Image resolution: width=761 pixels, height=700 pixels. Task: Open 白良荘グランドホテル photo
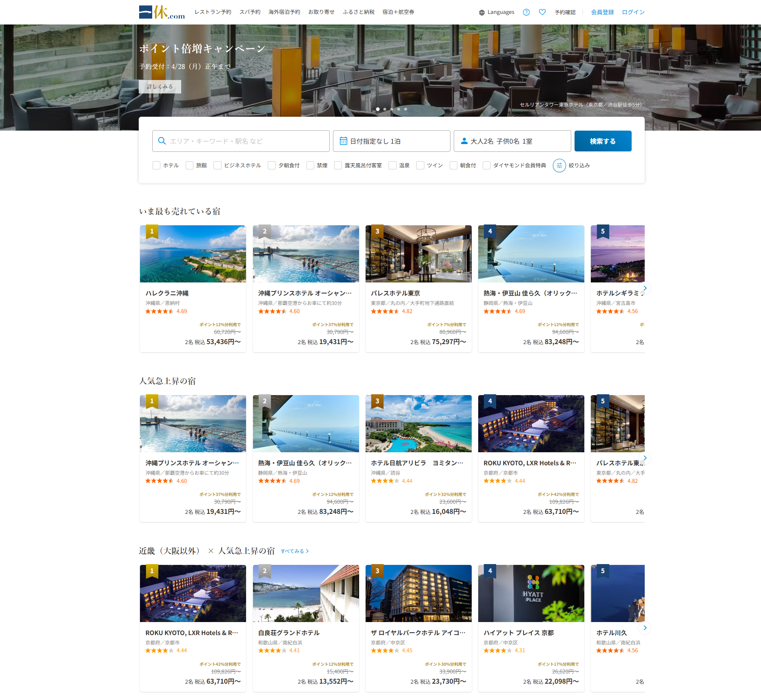(x=306, y=593)
